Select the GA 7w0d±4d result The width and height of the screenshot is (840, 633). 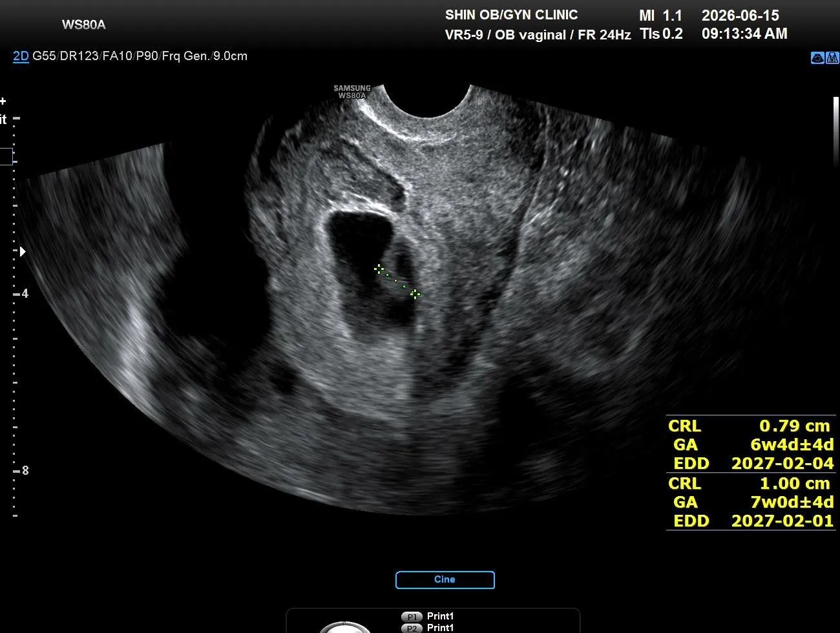(753, 503)
